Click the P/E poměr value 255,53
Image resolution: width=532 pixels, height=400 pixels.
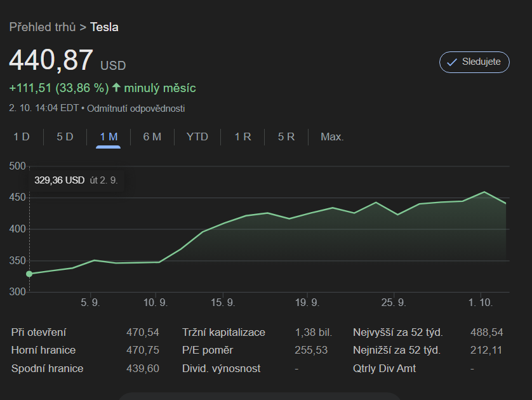(311, 350)
